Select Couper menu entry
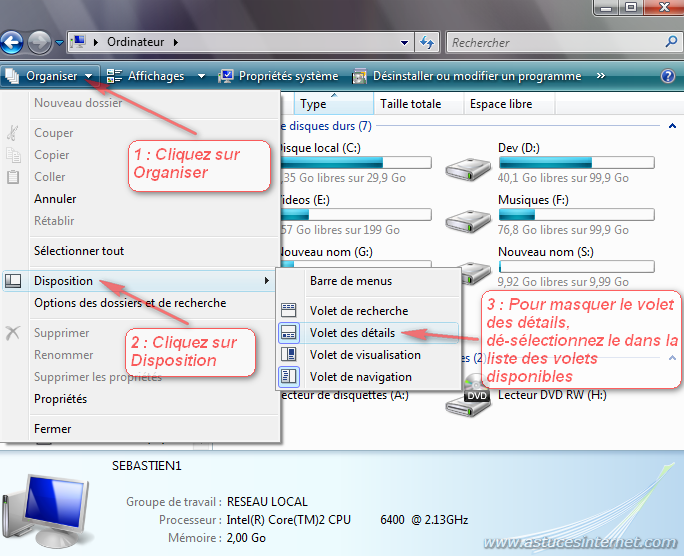This screenshot has width=684, height=556. tap(54, 133)
